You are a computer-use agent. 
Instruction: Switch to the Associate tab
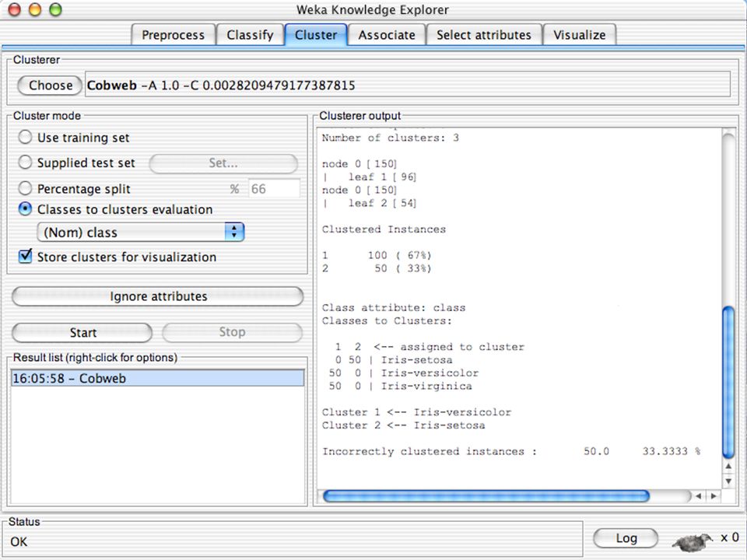(x=387, y=35)
